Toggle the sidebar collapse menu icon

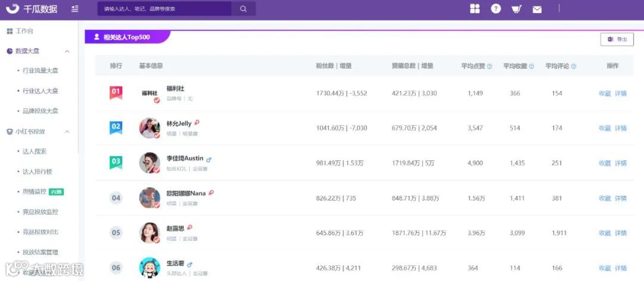(x=75, y=8)
